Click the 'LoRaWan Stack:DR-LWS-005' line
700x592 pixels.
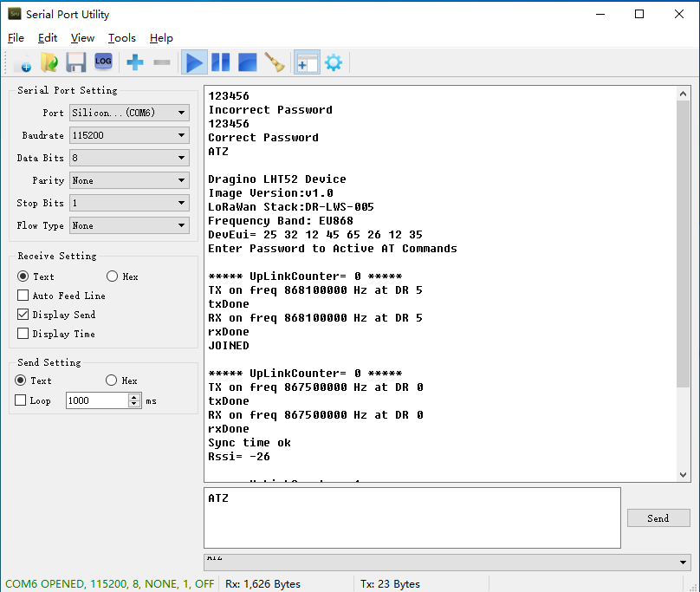pos(291,207)
